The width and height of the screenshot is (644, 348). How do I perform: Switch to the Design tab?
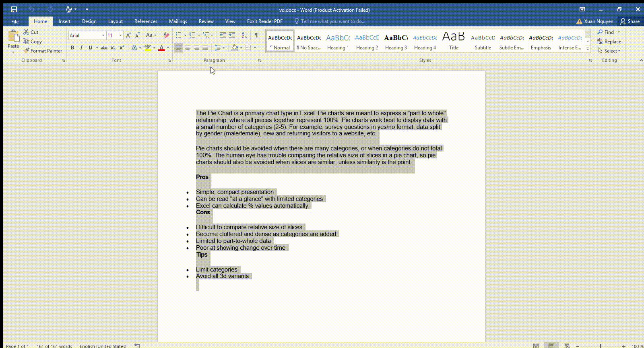[89, 21]
